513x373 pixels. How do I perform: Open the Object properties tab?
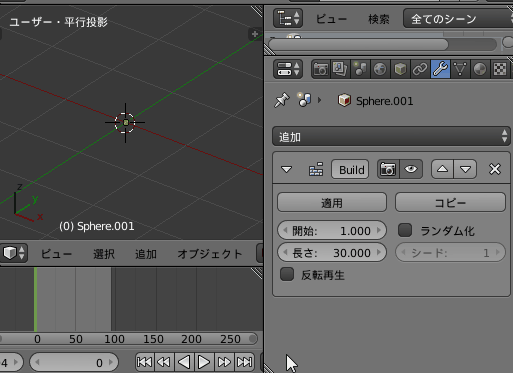click(x=400, y=69)
